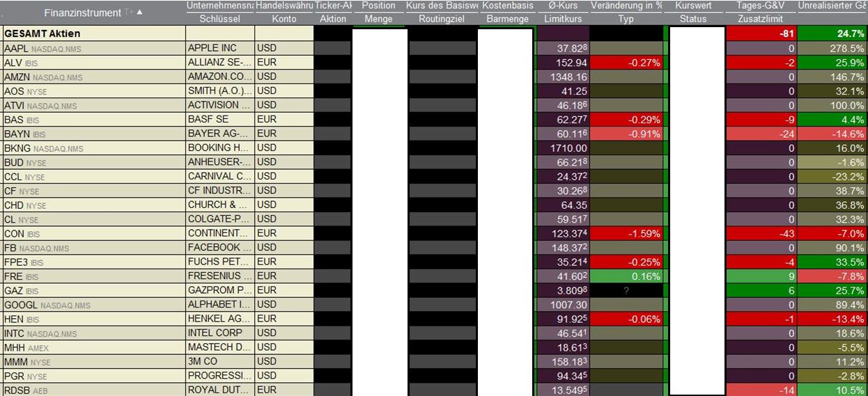
Task: Click the sort arrow in the Finanzinstrument header
Action: point(139,13)
